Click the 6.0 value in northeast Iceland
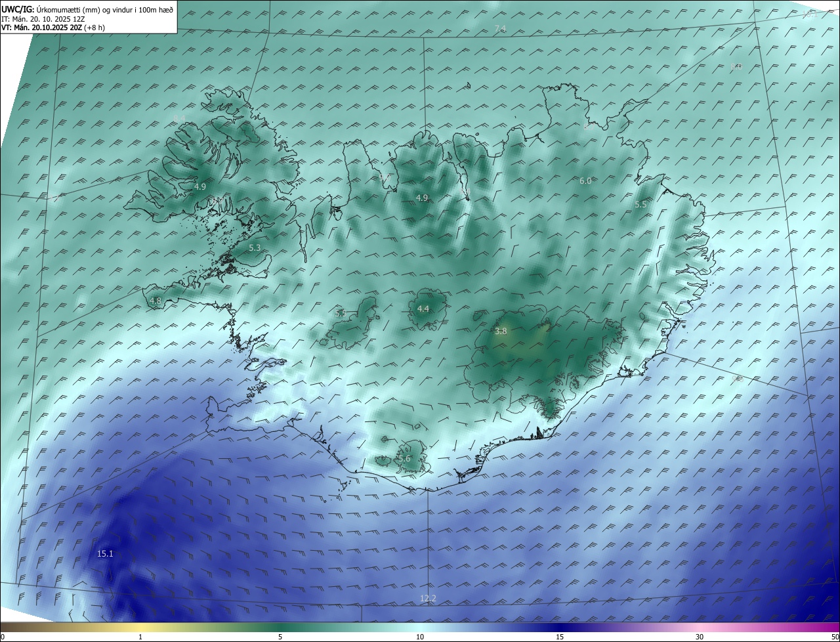840x642 pixels. coord(585,181)
